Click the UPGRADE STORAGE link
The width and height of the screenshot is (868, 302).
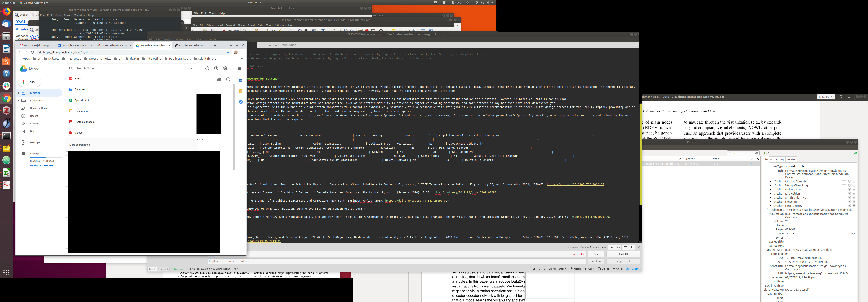tap(42, 166)
